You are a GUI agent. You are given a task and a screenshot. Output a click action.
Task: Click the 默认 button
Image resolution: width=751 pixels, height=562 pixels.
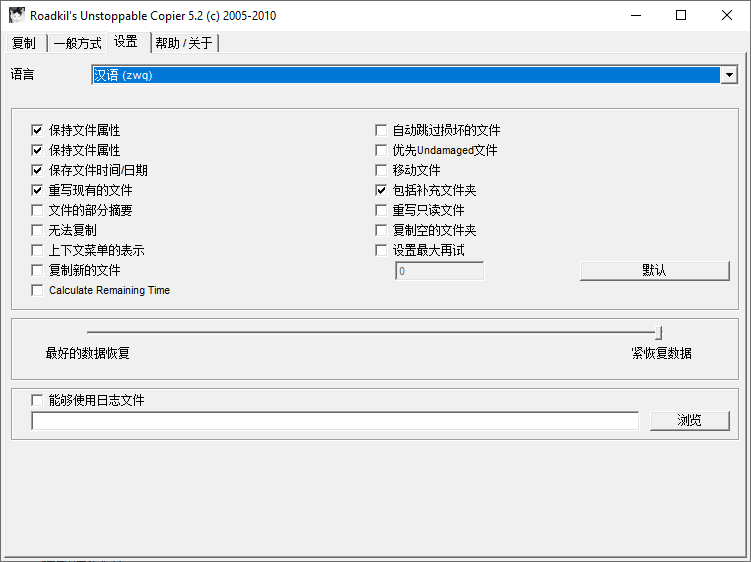tap(655, 271)
